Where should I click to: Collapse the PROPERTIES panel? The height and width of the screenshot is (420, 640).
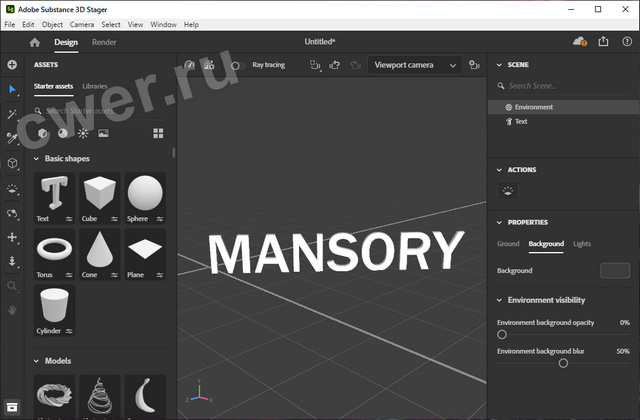(x=499, y=222)
